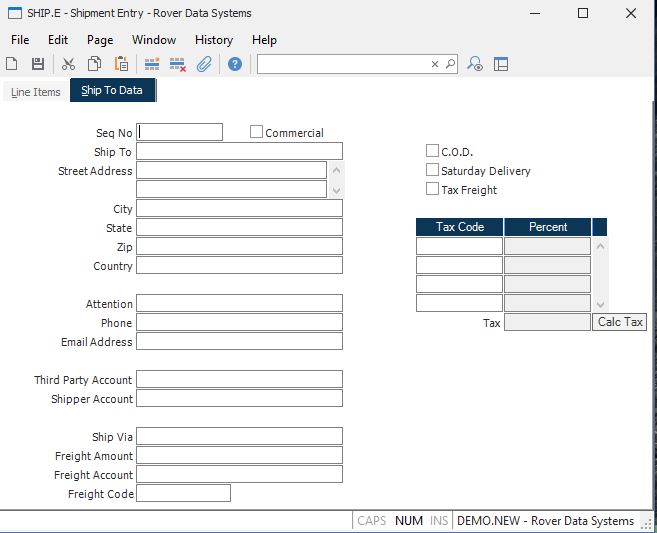
Task: Switch to the Line Items tab
Action: 36,92
